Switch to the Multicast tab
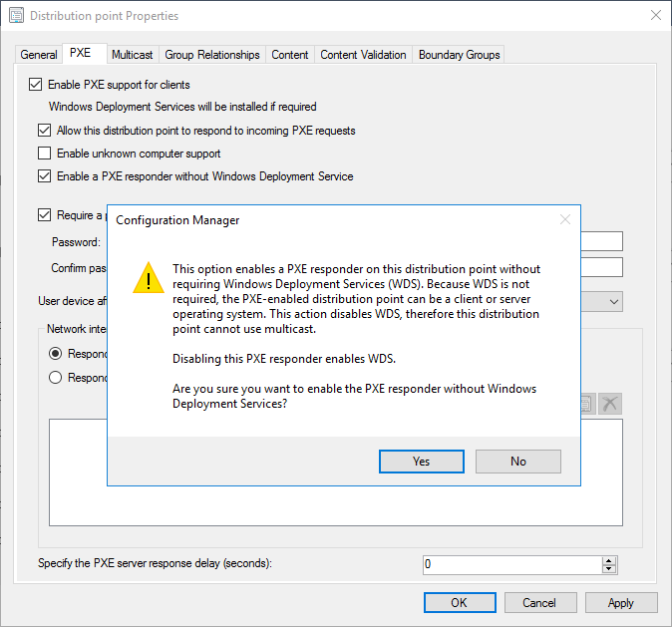 pos(132,55)
